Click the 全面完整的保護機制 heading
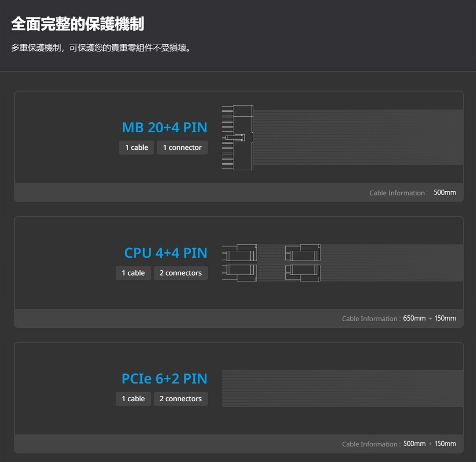The height and width of the screenshot is (462, 476). pos(78,24)
